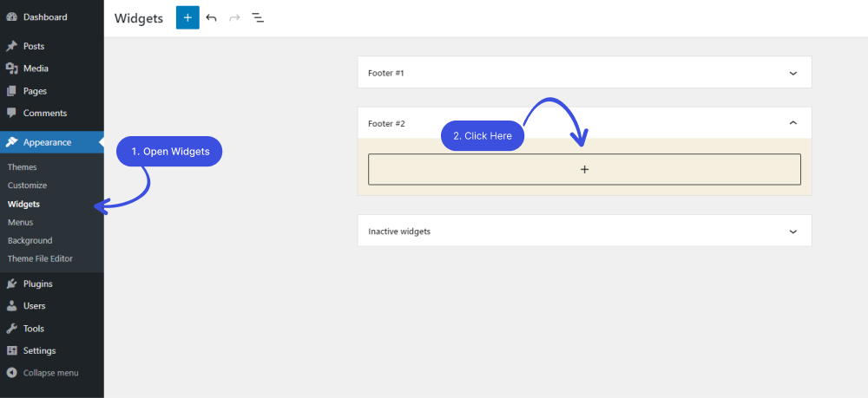Expand the Footer #1 widget area
This screenshot has width=868, height=398.
(793, 73)
